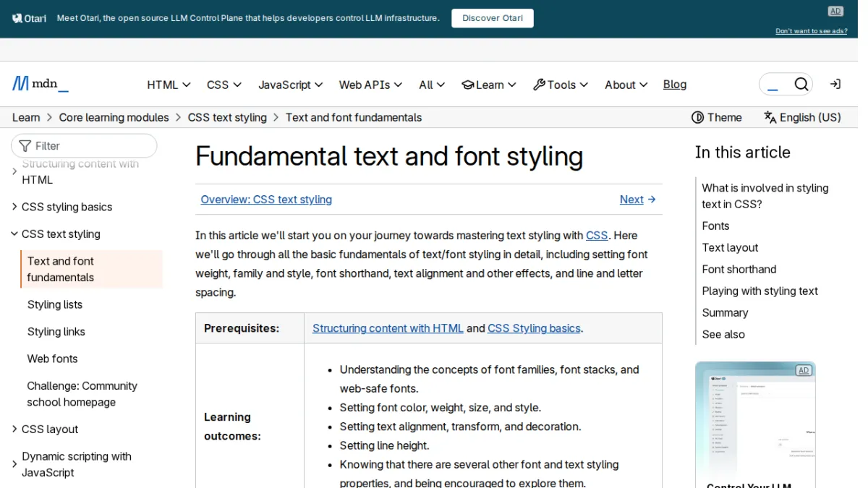The image size is (868, 488).
Task: Open the HTML navigation menu
Action: click(169, 85)
